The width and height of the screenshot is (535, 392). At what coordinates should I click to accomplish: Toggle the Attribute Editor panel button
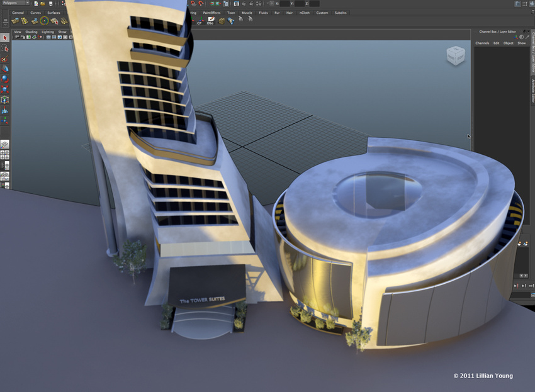[517, 4]
